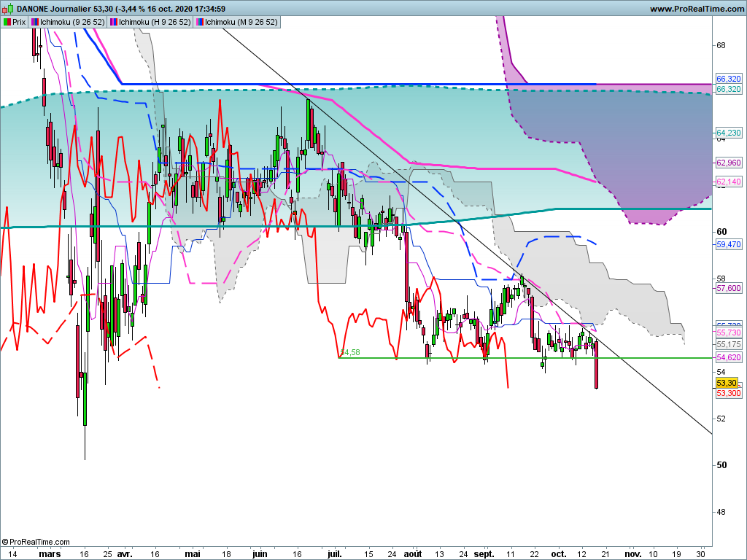Viewport: 747px width, 560px height.
Task: Click the 59,470 price label
Action: point(729,244)
